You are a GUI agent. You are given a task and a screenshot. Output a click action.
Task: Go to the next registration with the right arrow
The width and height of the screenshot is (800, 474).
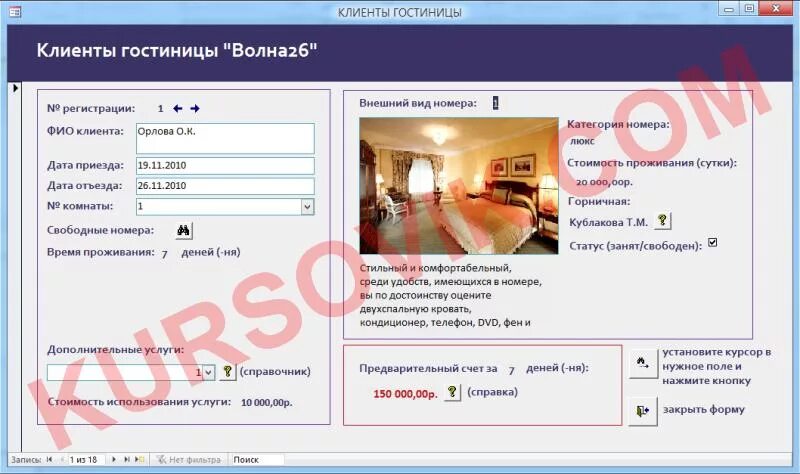point(195,108)
